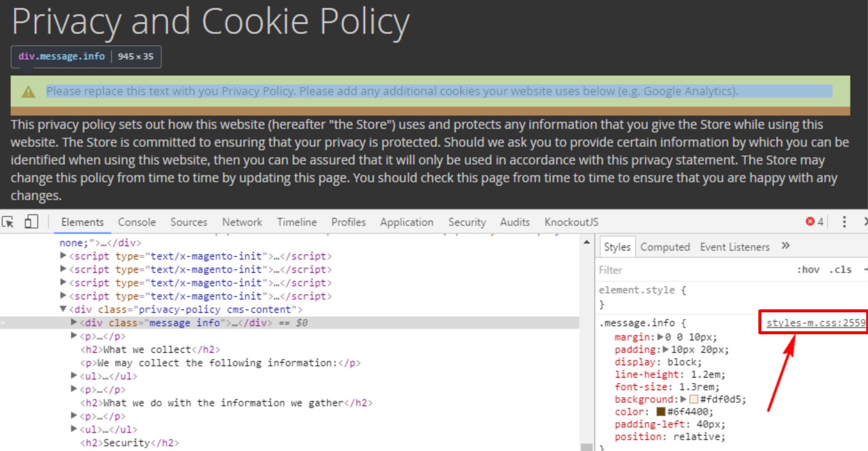868x451 pixels.
Task: Click the red error count indicator
Action: click(x=814, y=222)
